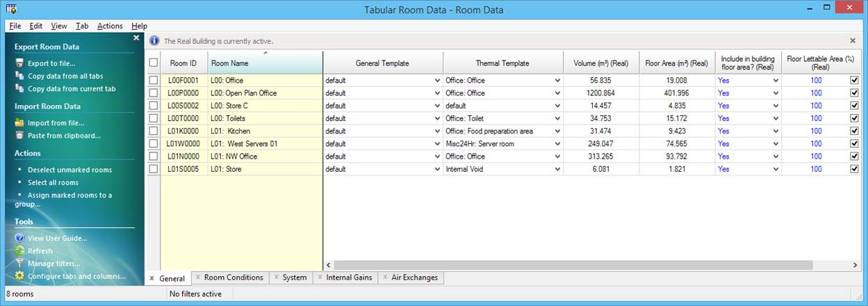Click Assign marked rooms to a group link
The image size is (868, 306).
pyautogui.click(x=63, y=200)
